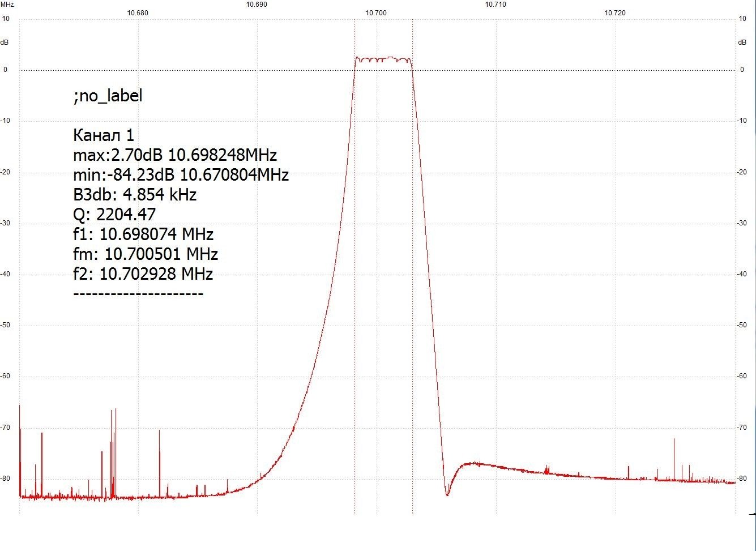The image size is (756, 551).
Task: Click the ";no_label" title text
Action: point(108,96)
